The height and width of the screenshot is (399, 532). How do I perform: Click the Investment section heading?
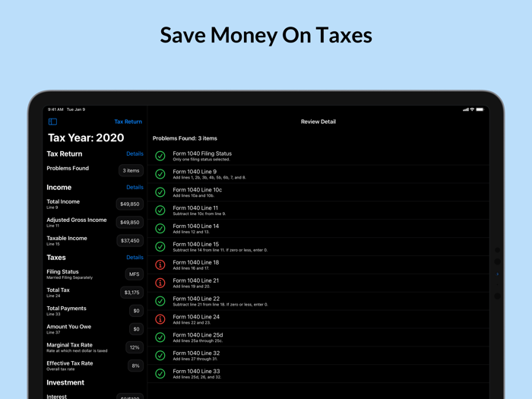pyautogui.click(x=65, y=383)
